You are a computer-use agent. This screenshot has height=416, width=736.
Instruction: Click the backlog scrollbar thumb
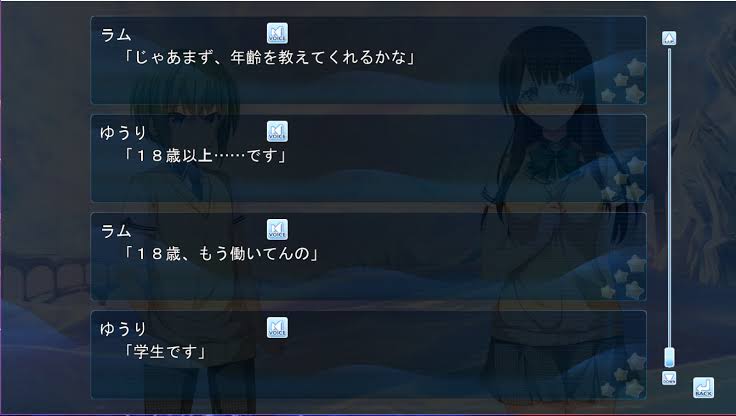(x=669, y=357)
